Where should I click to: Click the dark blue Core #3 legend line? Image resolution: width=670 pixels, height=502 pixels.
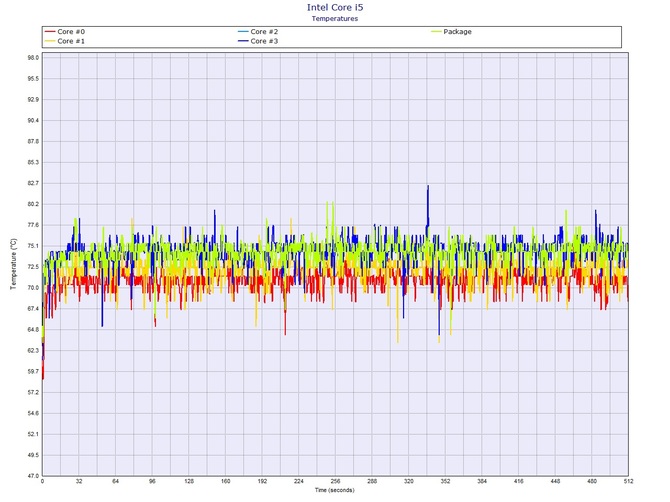(243, 41)
